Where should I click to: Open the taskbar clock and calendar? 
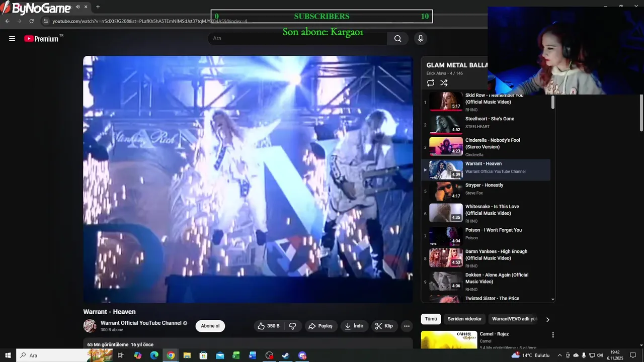615,355
